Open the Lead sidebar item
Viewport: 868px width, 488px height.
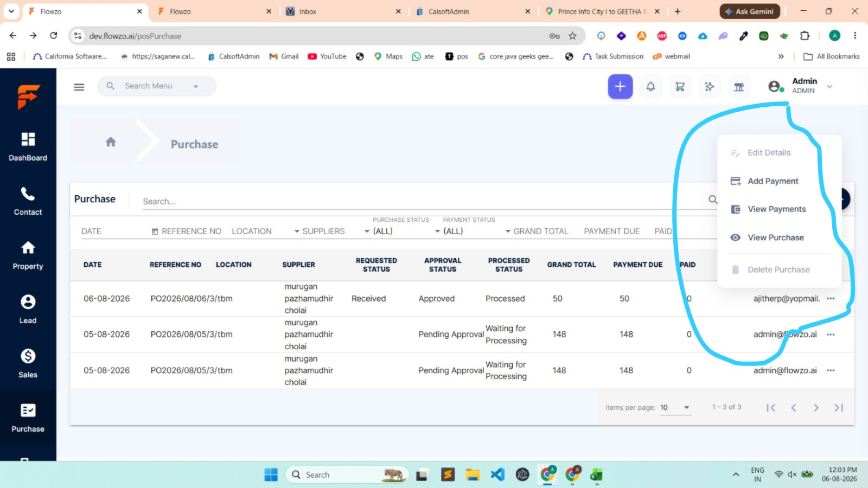pyautogui.click(x=28, y=310)
